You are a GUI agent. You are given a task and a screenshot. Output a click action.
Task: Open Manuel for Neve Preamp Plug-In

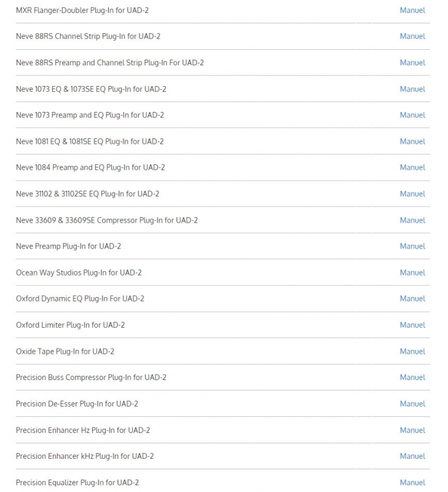pyautogui.click(x=412, y=246)
